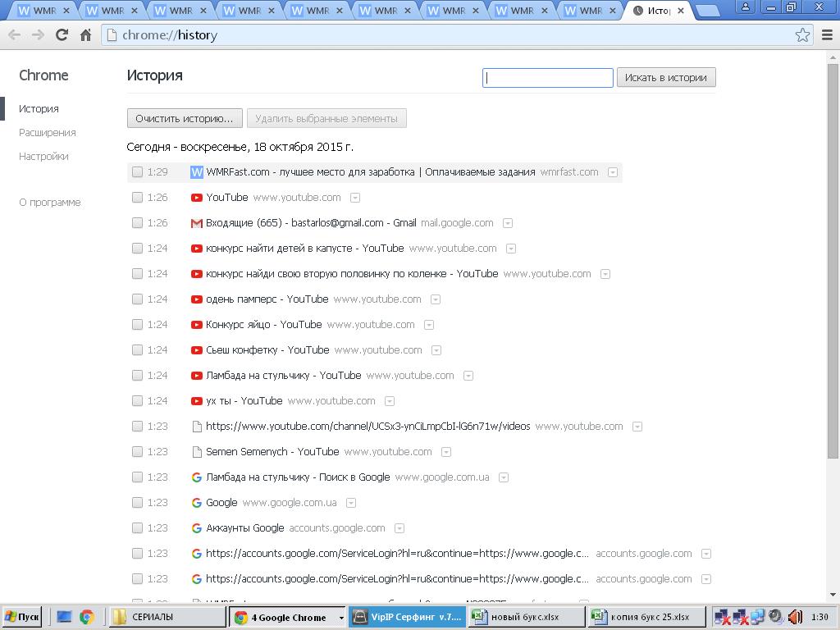Tick checkbox for 'Ламбада на стульчику - YouTube'
The image size is (840, 630).
(137, 376)
